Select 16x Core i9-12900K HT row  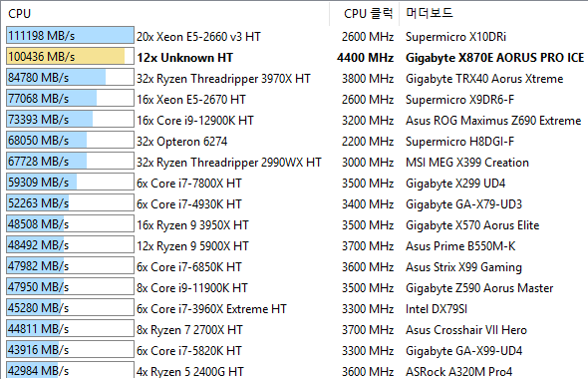[195, 121]
